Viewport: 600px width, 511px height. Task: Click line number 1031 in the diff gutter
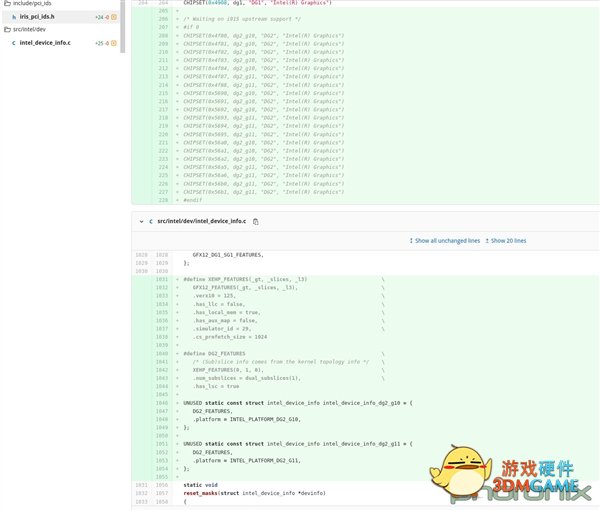pyautogui.click(x=162, y=279)
